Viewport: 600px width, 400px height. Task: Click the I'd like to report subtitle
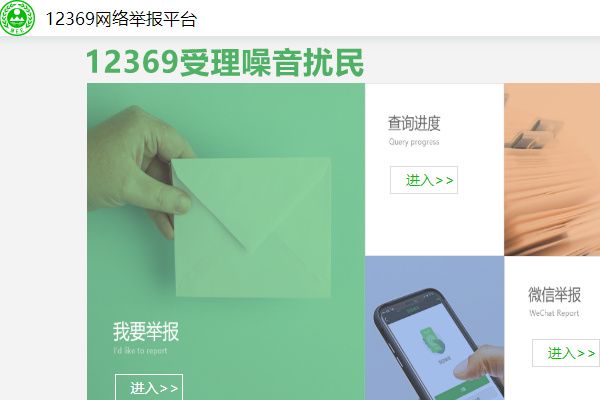(140, 351)
